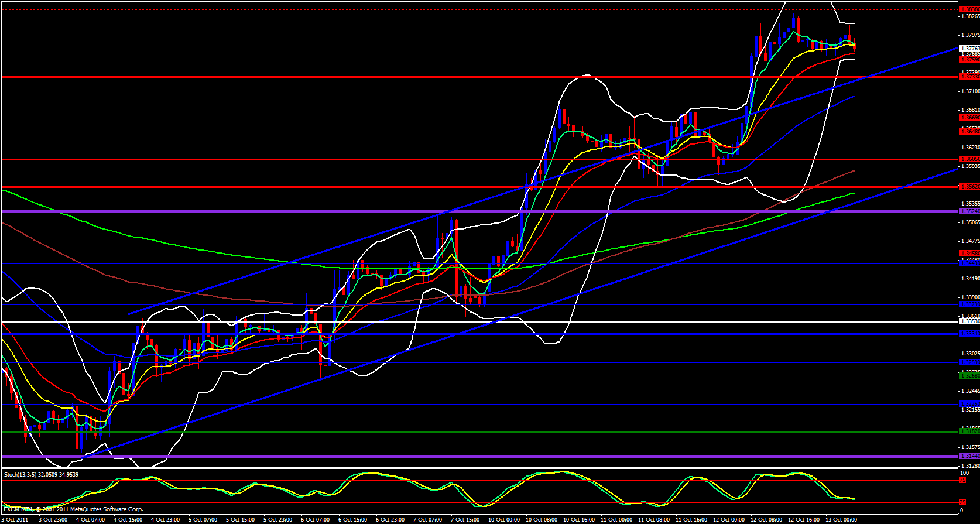This screenshot has height=524, width=980.
Task: Select the 6 Oct 07:00 time label
Action: point(315,519)
